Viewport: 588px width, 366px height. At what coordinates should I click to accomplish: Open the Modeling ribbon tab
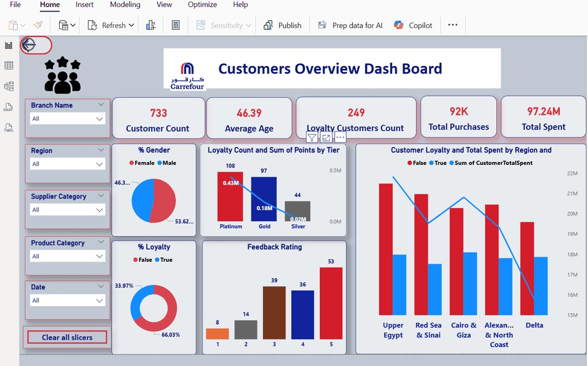coord(125,5)
